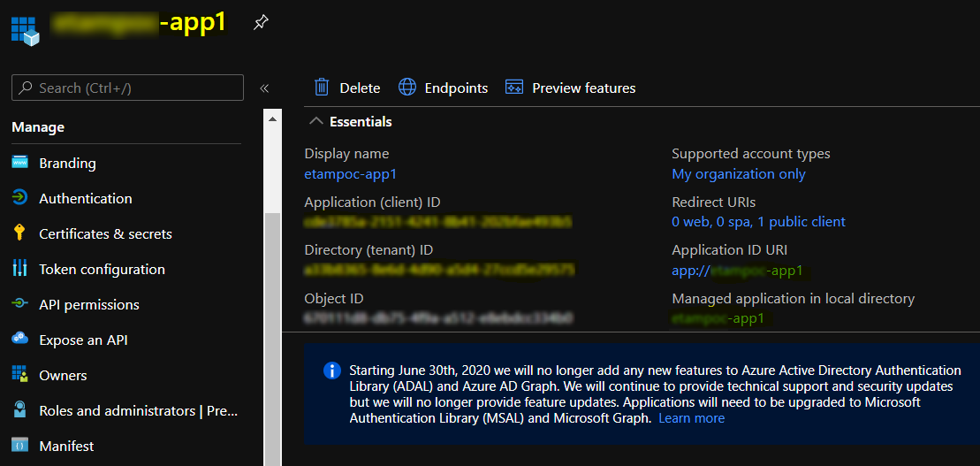Image resolution: width=980 pixels, height=466 pixels.
Task: Click the Manage section heading
Action: (38, 127)
